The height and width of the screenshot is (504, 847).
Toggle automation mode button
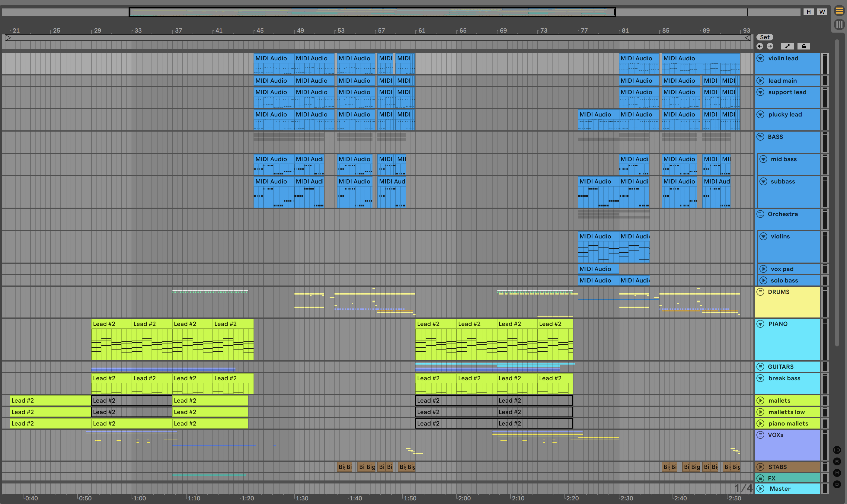[787, 46]
